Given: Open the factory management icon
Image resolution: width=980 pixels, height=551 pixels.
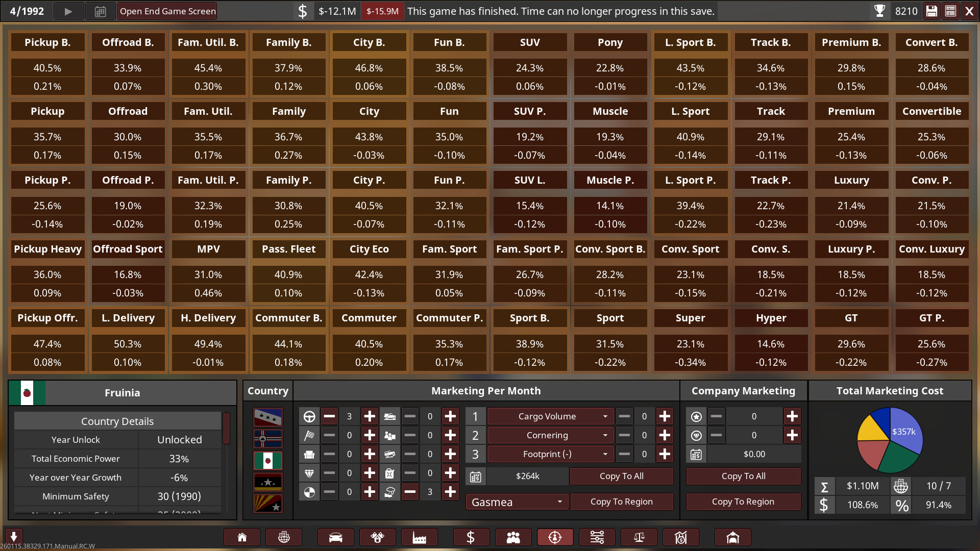Looking at the screenshot, I should [x=419, y=537].
